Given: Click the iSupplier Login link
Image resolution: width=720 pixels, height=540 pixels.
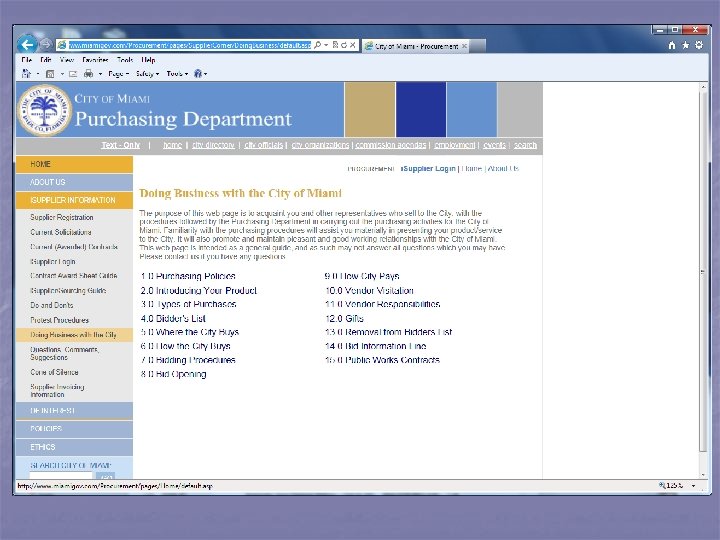Looking at the screenshot, I should click(428, 169).
